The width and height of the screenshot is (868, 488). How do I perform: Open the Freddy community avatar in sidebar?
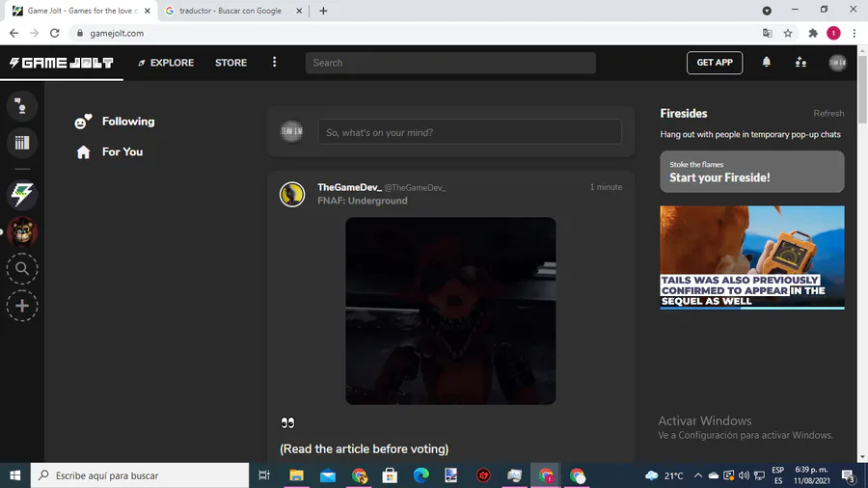click(22, 231)
